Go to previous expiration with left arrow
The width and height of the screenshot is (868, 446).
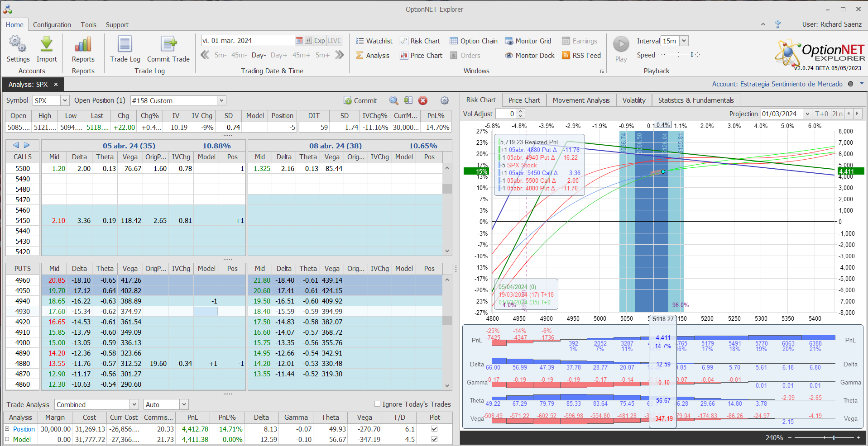[16, 145]
